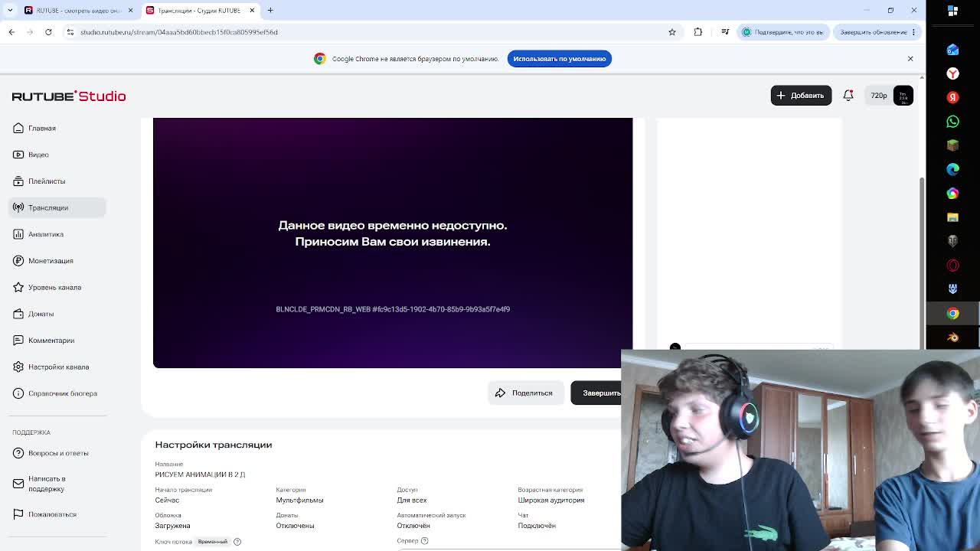This screenshot has height=551, width=980.
Task: Switch to the first RUTUBE browser tab
Action: (79, 10)
